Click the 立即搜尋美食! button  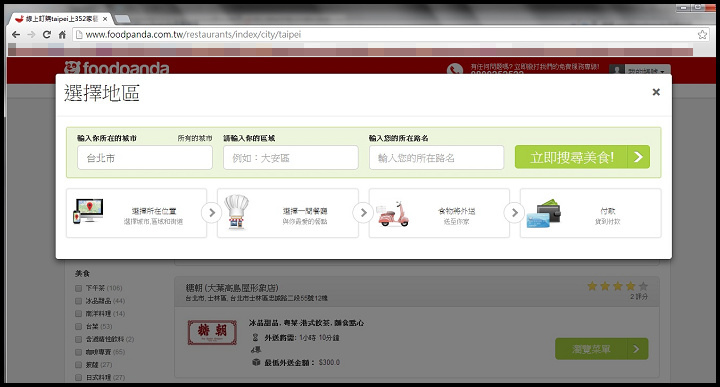point(582,157)
